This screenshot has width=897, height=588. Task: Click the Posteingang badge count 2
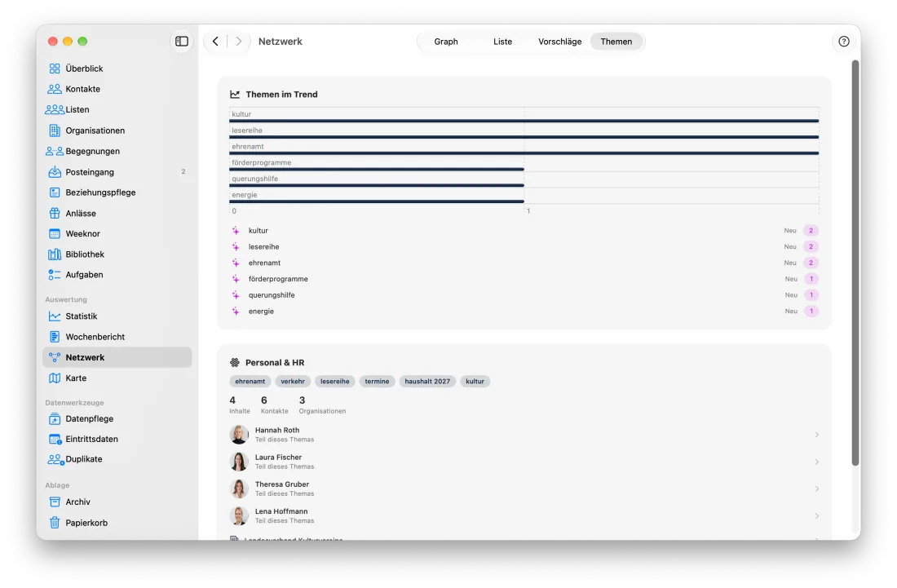point(183,171)
